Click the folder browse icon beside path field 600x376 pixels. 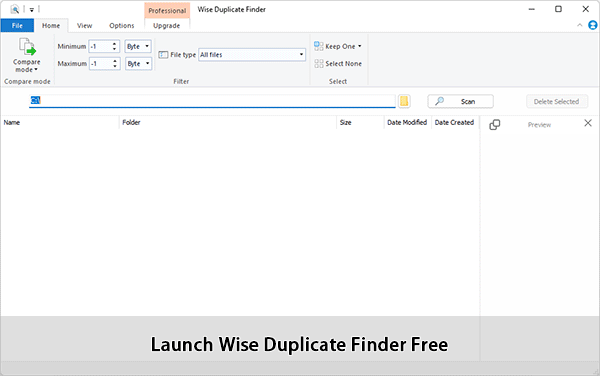tap(404, 101)
